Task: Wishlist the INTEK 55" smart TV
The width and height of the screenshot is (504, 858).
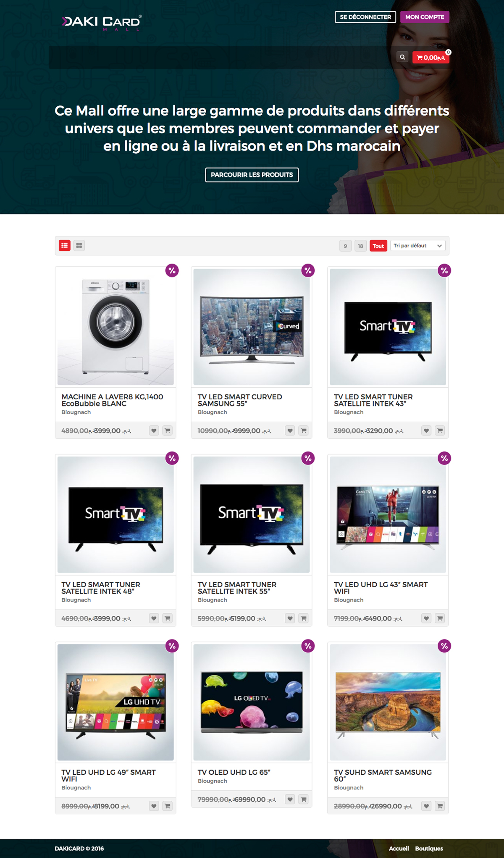Action: [290, 618]
